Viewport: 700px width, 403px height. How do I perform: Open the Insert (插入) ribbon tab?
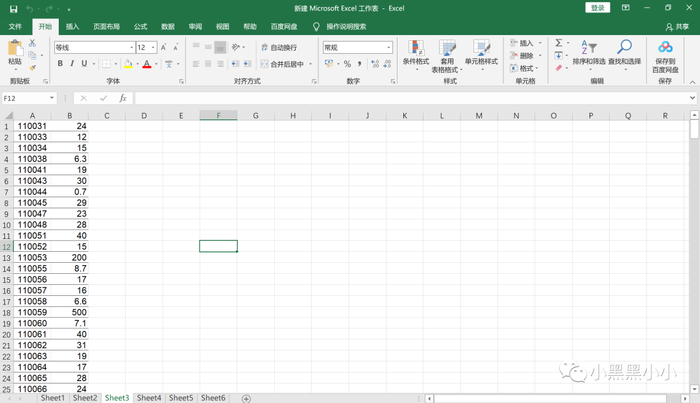[72, 26]
